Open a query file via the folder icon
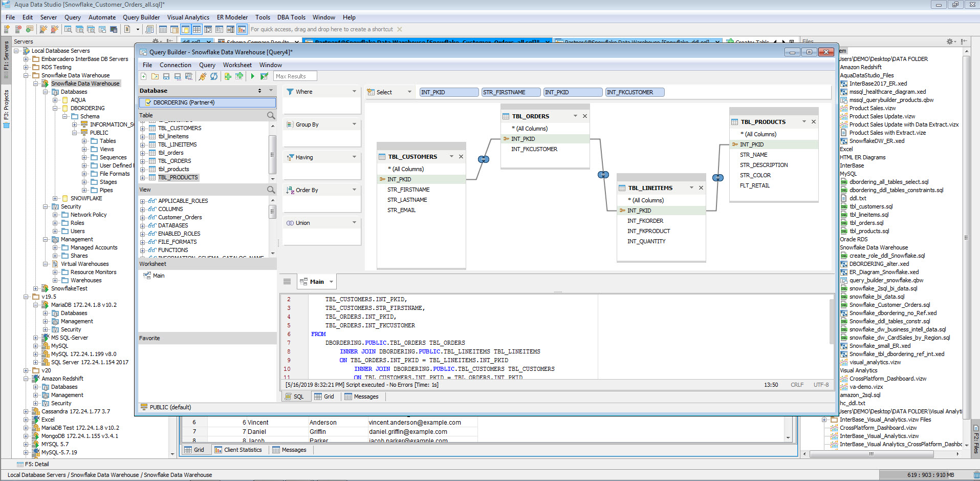980x481 pixels. coord(155,76)
